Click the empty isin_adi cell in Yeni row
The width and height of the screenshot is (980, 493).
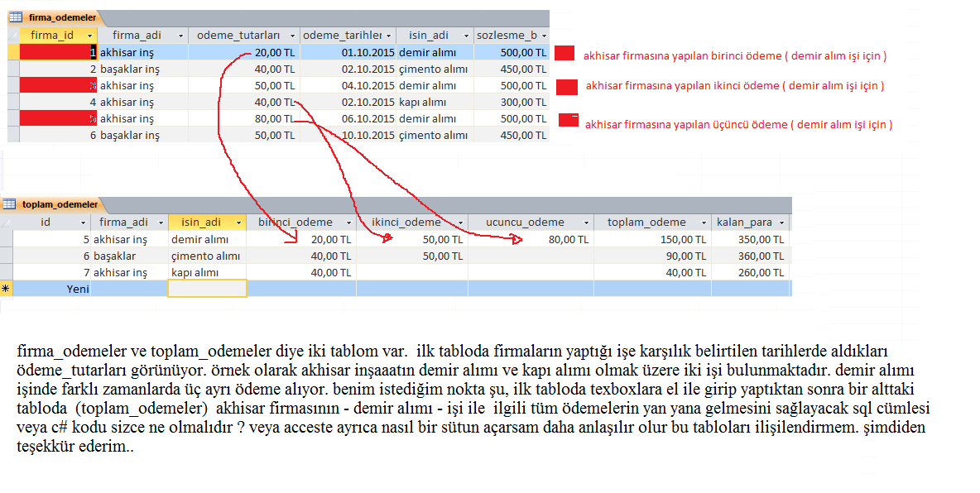coord(207,289)
